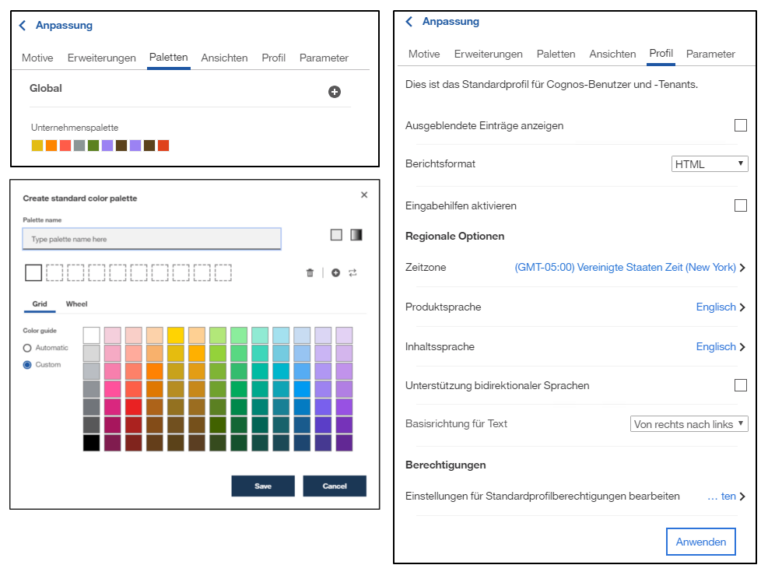Expand Inhaltssprache setting chevron
The image size is (768, 572).
[743, 347]
